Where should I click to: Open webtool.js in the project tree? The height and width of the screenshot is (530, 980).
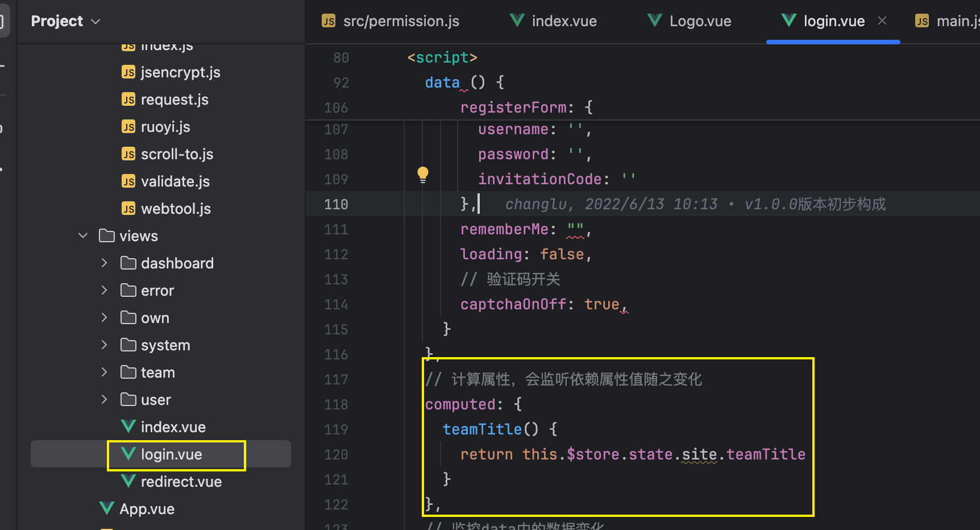point(166,209)
